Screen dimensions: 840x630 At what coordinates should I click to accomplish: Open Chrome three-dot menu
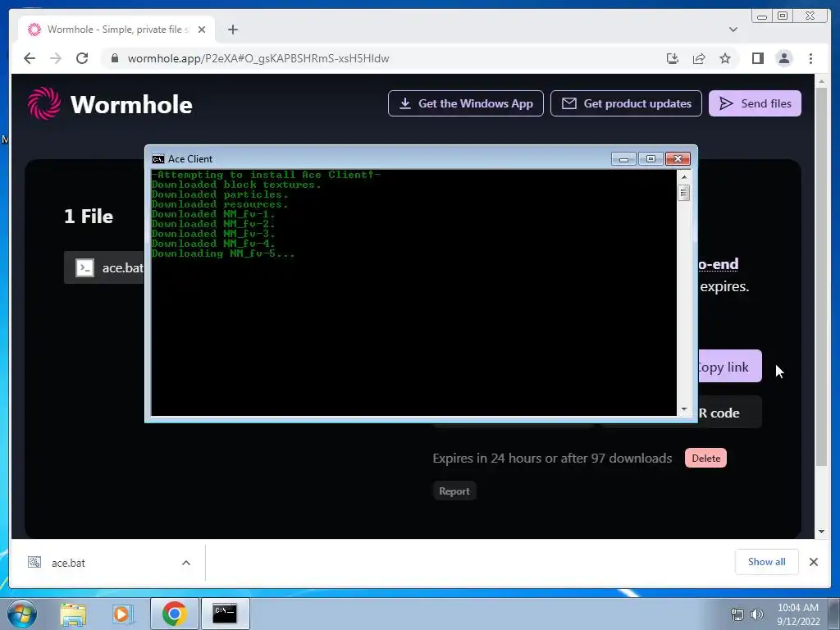point(810,58)
